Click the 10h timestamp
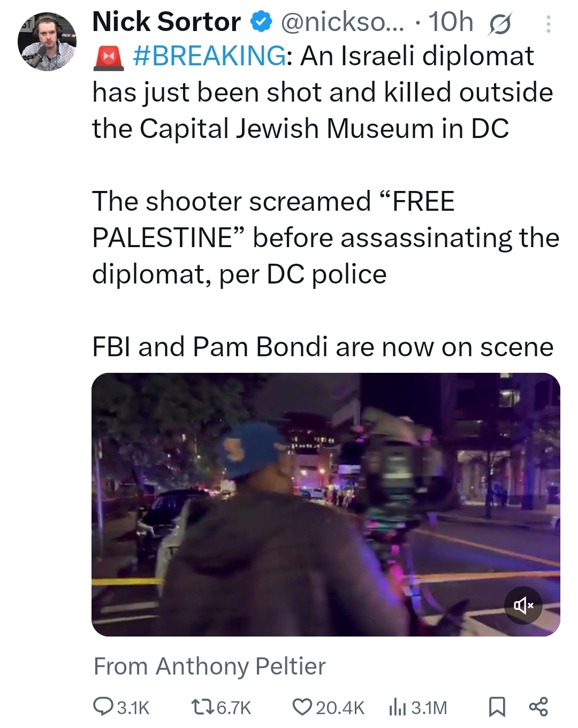 pyautogui.click(x=451, y=22)
